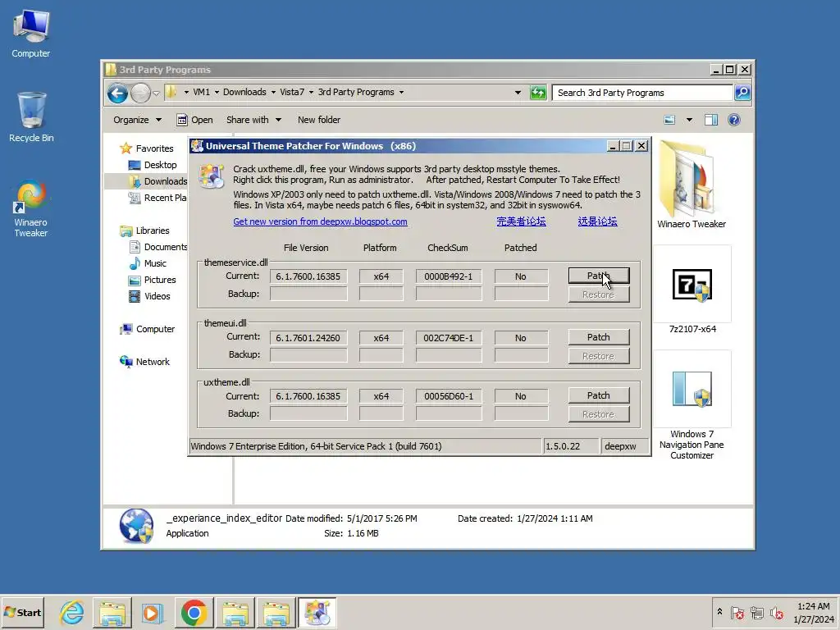Click New folder in the toolbar
This screenshot has width=840, height=630.
click(x=319, y=120)
